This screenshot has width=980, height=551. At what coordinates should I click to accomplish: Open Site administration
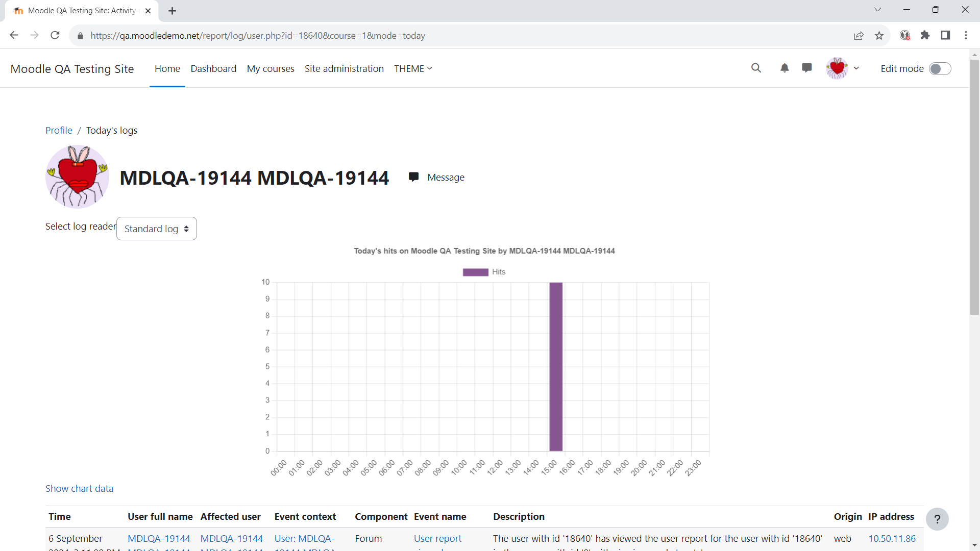[344, 68]
